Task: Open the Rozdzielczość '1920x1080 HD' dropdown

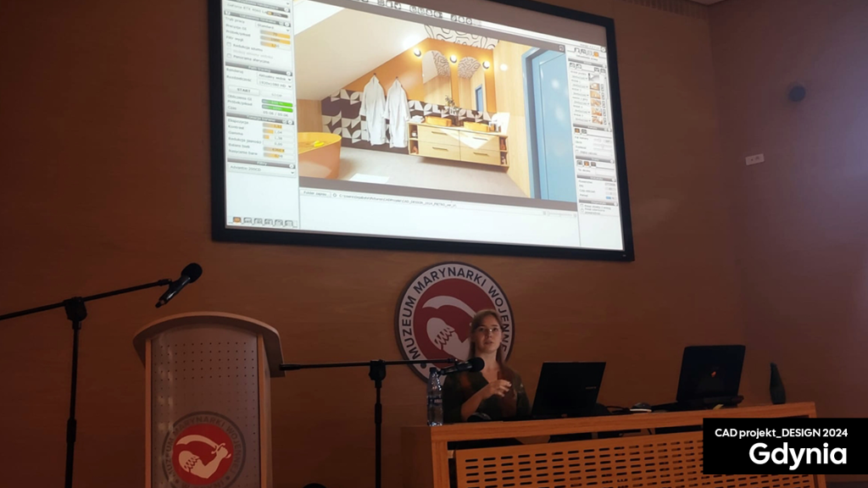Action: (x=275, y=86)
